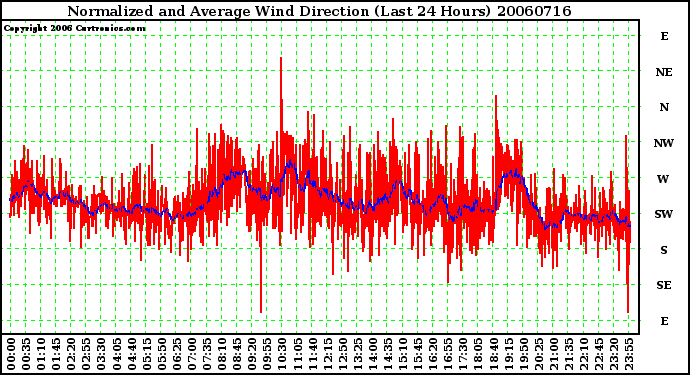Click the 11:05 time axis label
Image resolution: width=690 pixels, height=375 pixels.
pyautogui.click(x=297, y=354)
